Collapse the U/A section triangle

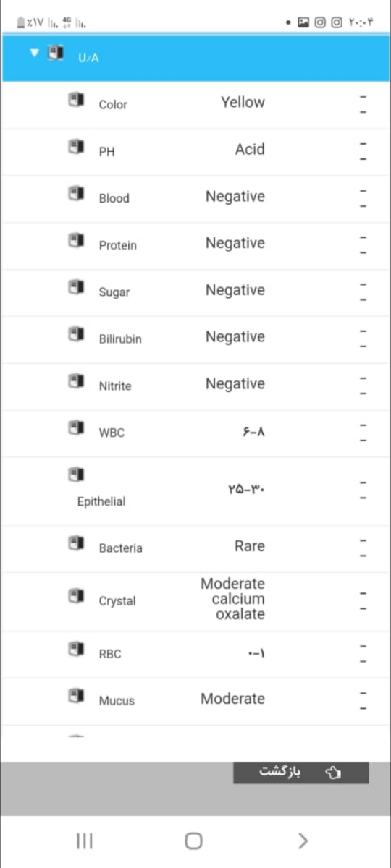pyautogui.click(x=34, y=53)
